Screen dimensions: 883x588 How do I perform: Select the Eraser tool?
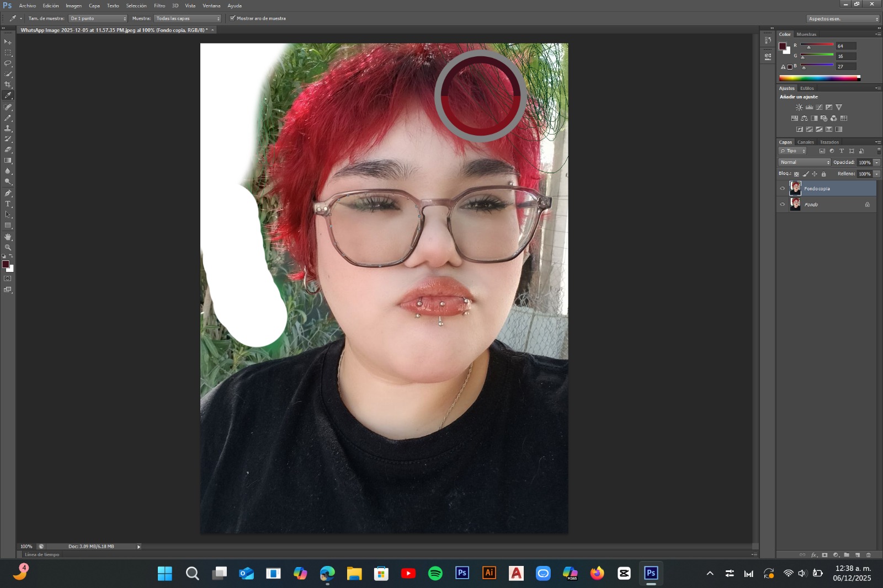point(8,149)
